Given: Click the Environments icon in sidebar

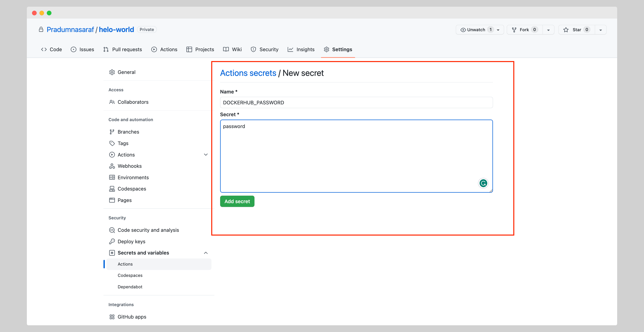Looking at the screenshot, I should (x=112, y=177).
